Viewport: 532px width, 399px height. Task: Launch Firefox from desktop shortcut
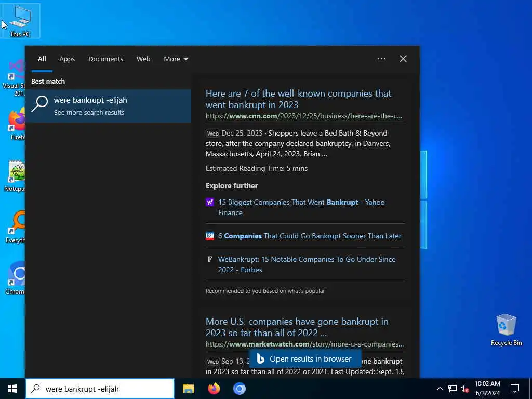[x=15, y=124]
